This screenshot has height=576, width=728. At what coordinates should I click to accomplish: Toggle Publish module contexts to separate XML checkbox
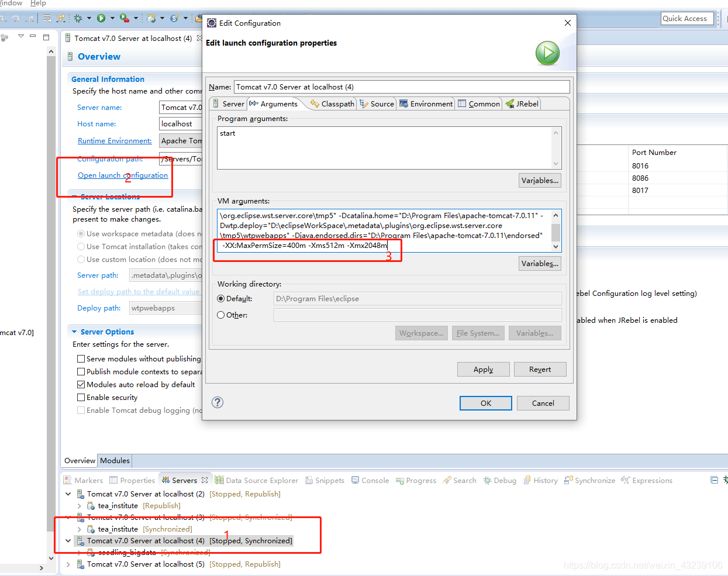[81, 372]
